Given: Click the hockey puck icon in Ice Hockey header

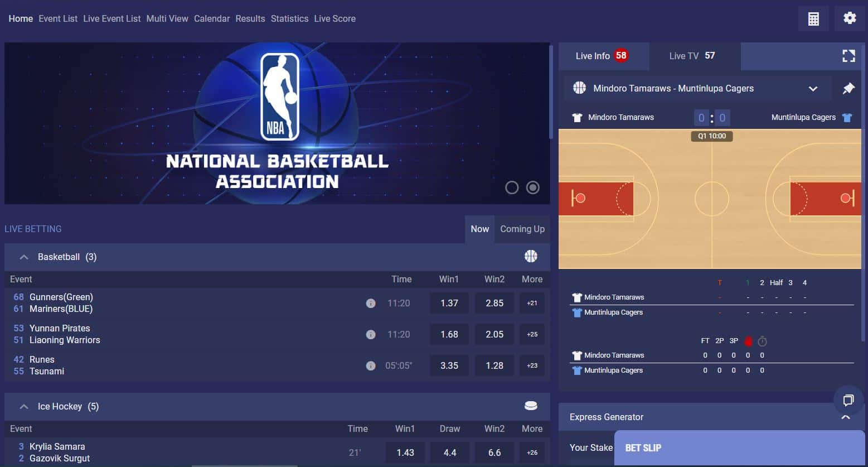Looking at the screenshot, I should click(531, 406).
